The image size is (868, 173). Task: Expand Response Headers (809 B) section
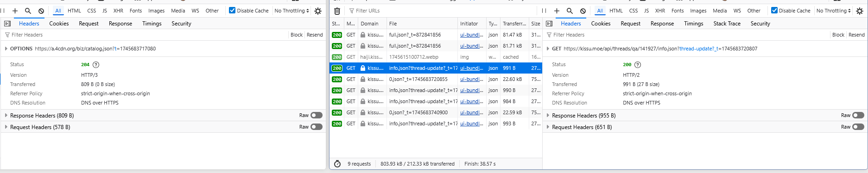pyautogui.click(x=6, y=116)
